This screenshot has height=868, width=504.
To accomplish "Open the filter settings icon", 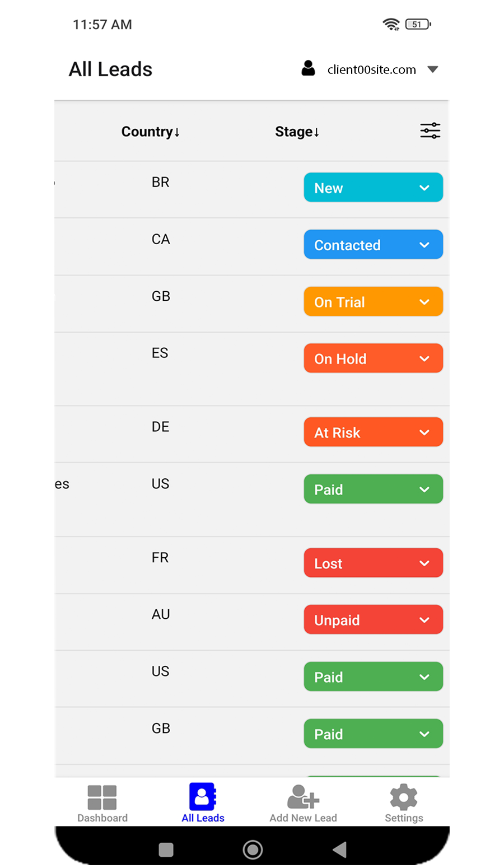I will point(430,131).
